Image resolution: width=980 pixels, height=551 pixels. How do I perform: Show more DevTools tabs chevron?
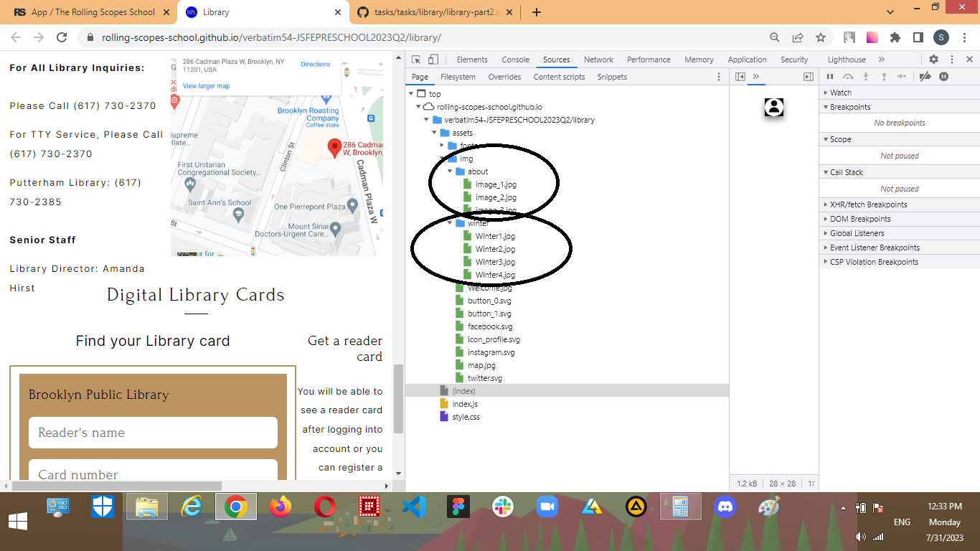[882, 60]
